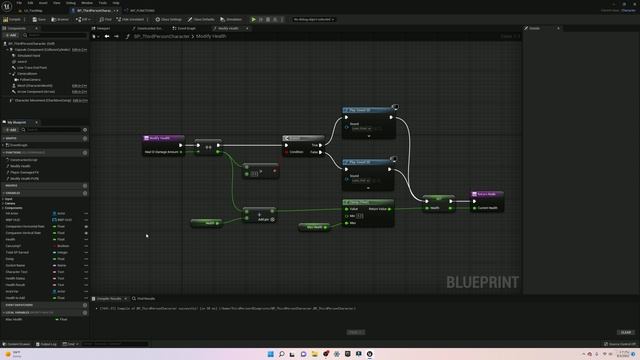This screenshot has width=640, height=360.
Task: Open Class Settings
Action: (x=168, y=19)
